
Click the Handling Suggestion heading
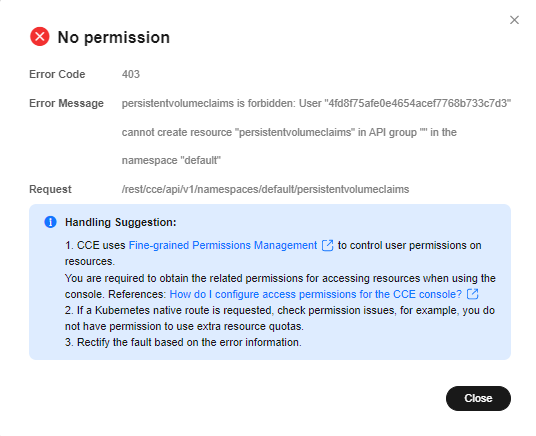pyautogui.click(x=121, y=222)
